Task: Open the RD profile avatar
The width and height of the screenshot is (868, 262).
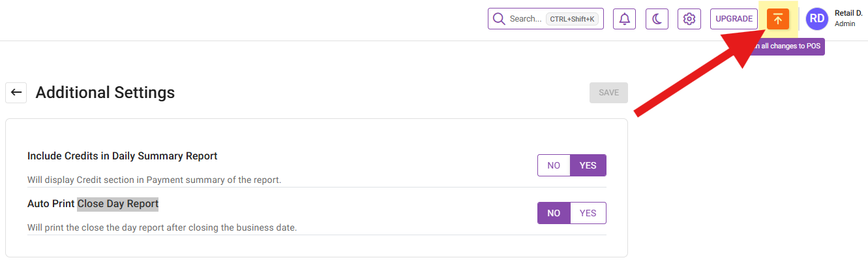Action: point(816,19)
